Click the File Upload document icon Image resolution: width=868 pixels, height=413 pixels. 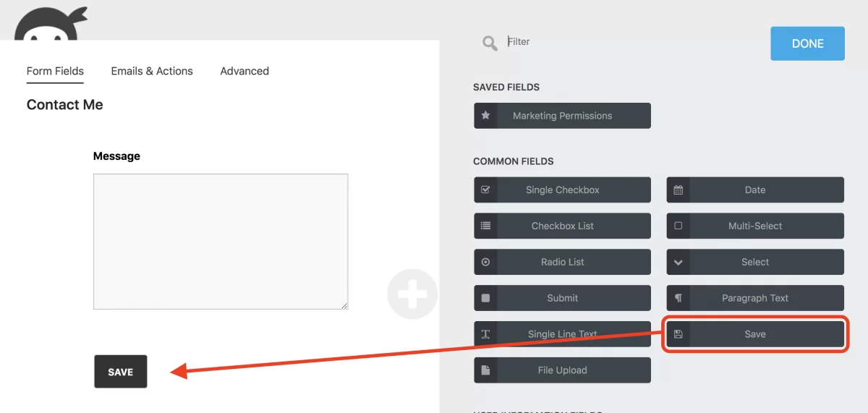point(485,370)
